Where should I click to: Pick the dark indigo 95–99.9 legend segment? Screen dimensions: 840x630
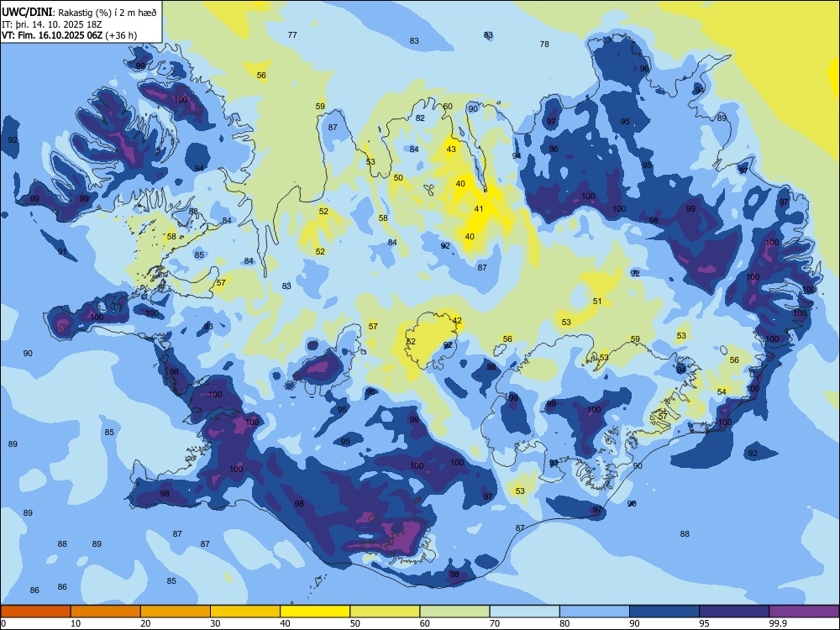[x=734, y=612]
